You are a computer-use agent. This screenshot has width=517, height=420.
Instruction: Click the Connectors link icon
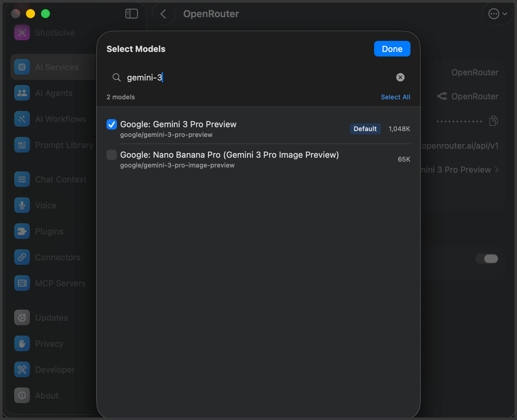[22, 257]
